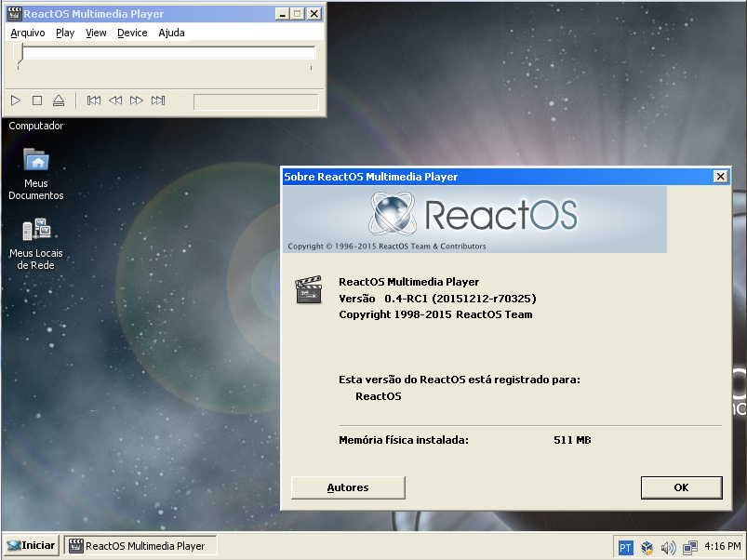The image size is (747, 560).
Task: Skip to the beginning of the track
Action: (x=94, y=100)
